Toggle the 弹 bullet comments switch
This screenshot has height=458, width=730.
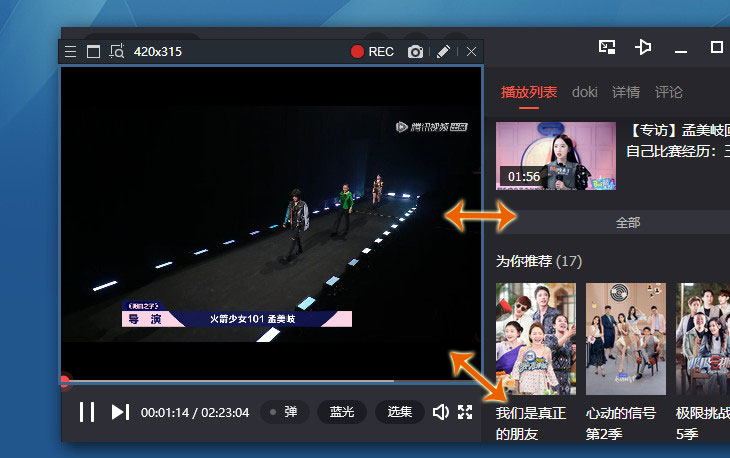(x=284, y=412)
